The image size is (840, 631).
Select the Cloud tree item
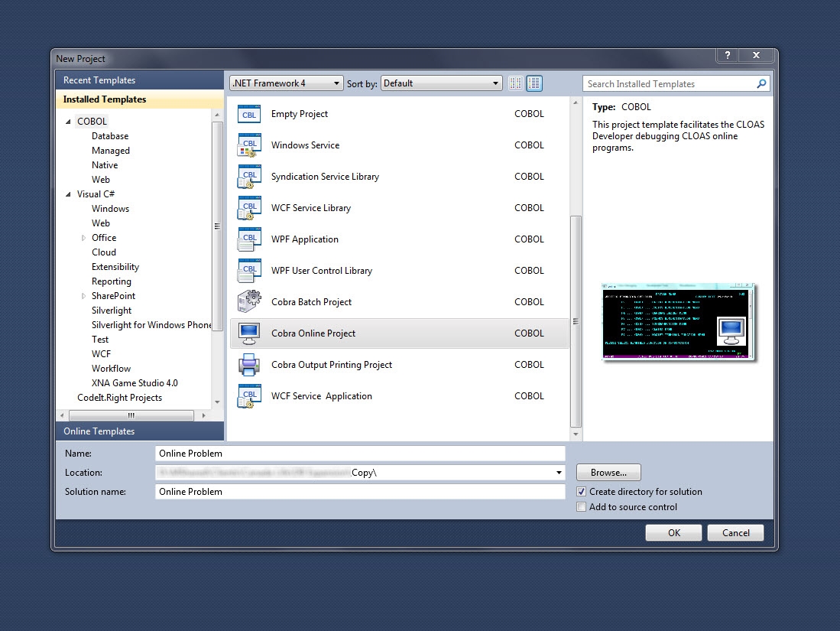point(103,252)
